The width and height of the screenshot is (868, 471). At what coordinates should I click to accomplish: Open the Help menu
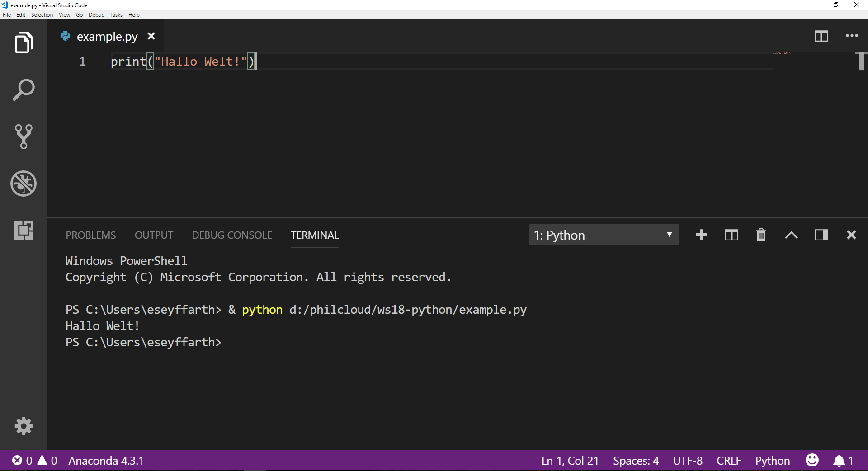134,15
